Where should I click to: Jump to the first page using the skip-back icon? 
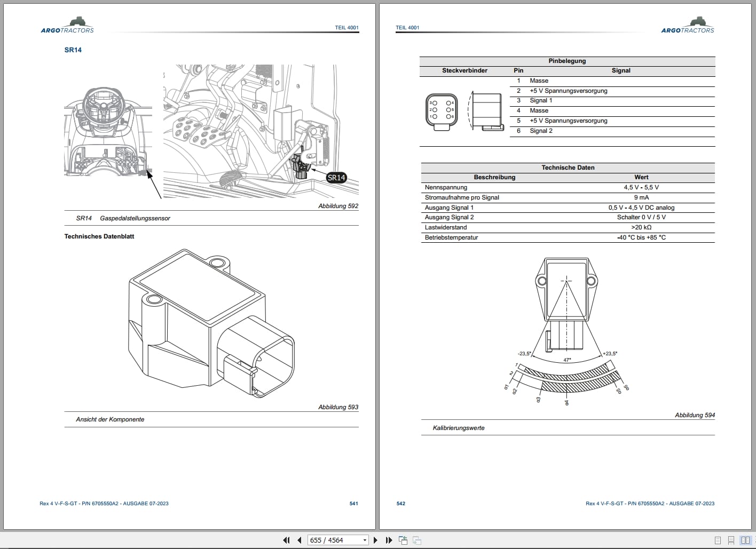(x=286, y=540)
